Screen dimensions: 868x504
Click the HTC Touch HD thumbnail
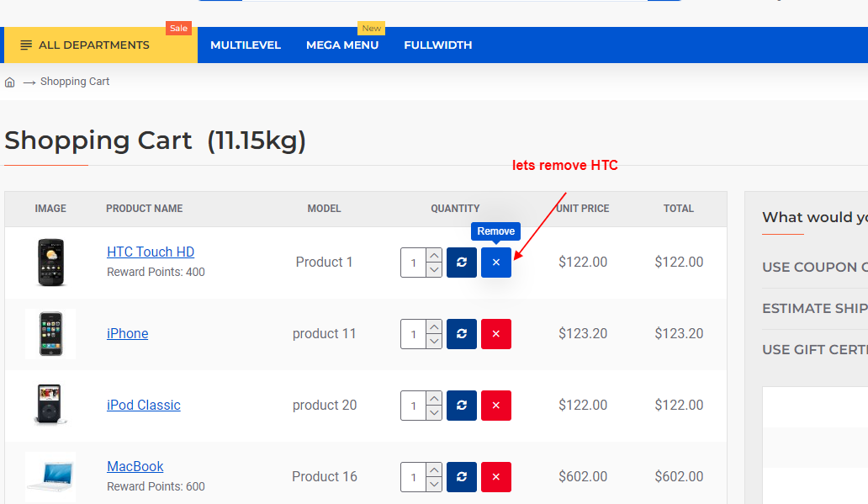point(50,263)
